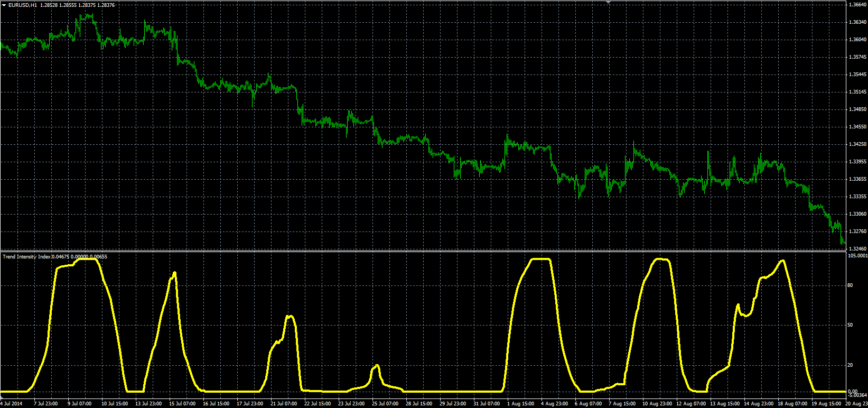Click the 50 level on indicator scale
The image size is (868, 408).
850,325
